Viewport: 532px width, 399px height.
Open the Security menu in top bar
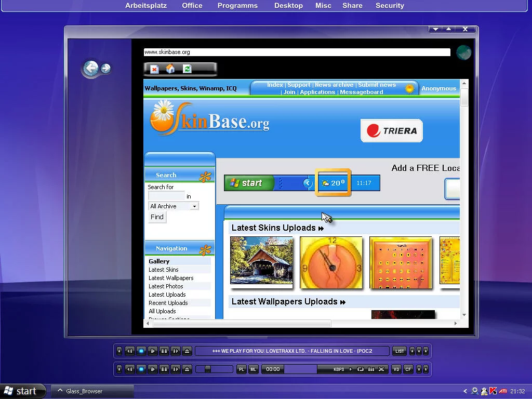tap(390, 6)
